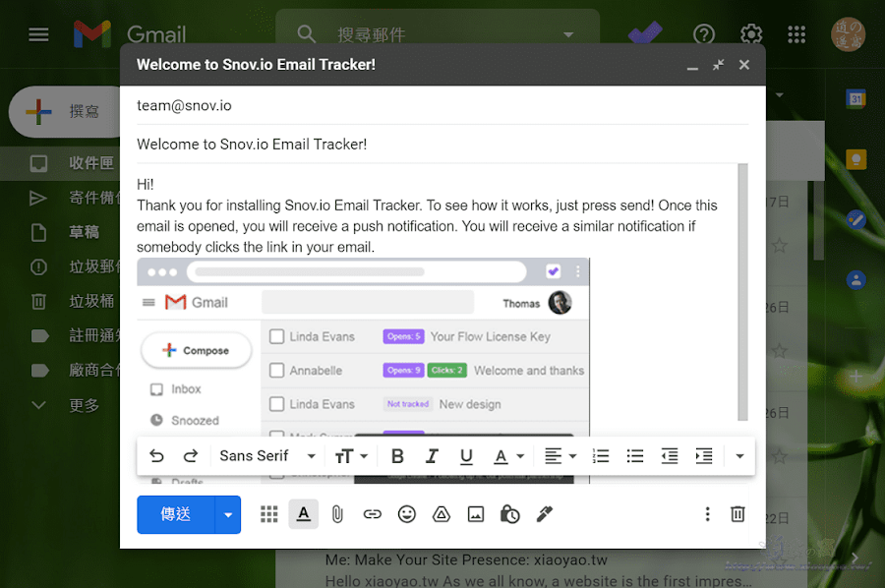Viewport: 885px width, 588px height.
Task: Toggle confidential mode lock-clock icon
Action: 509,514
